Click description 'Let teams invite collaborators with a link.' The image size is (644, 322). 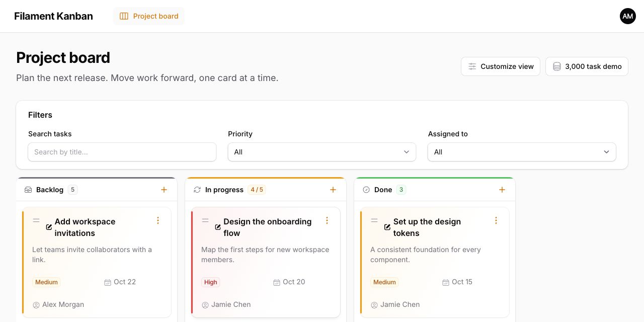92,255
